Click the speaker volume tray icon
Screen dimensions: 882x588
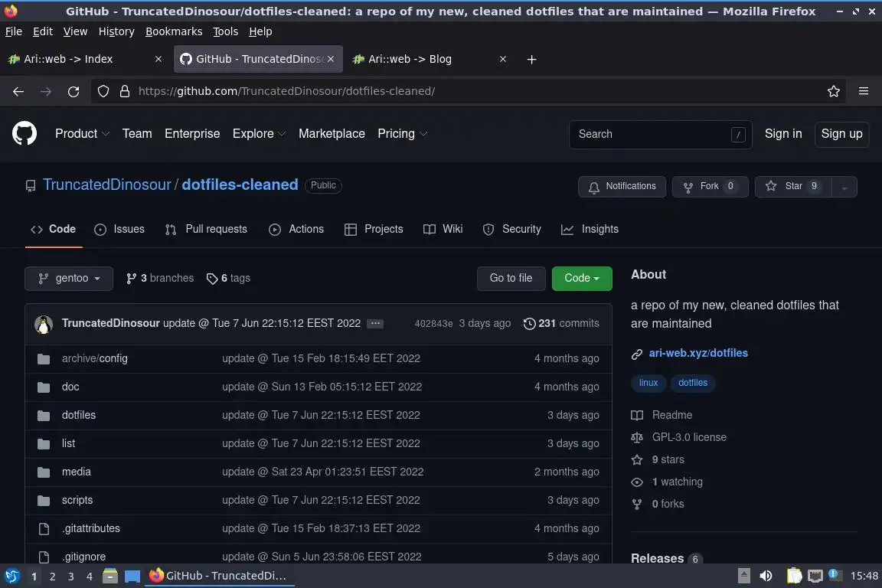[x=766, y=576]
